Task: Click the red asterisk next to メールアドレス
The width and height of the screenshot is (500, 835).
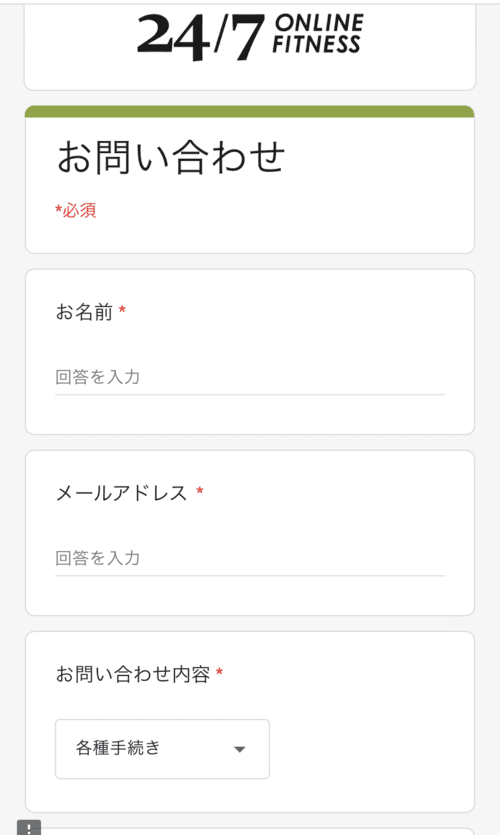Action: 200,490
